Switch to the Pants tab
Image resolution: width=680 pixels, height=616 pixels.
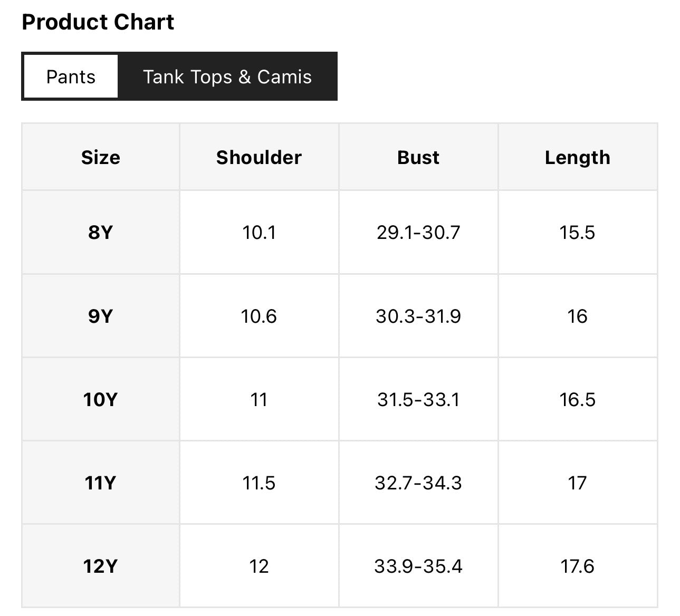coord(71,76)
